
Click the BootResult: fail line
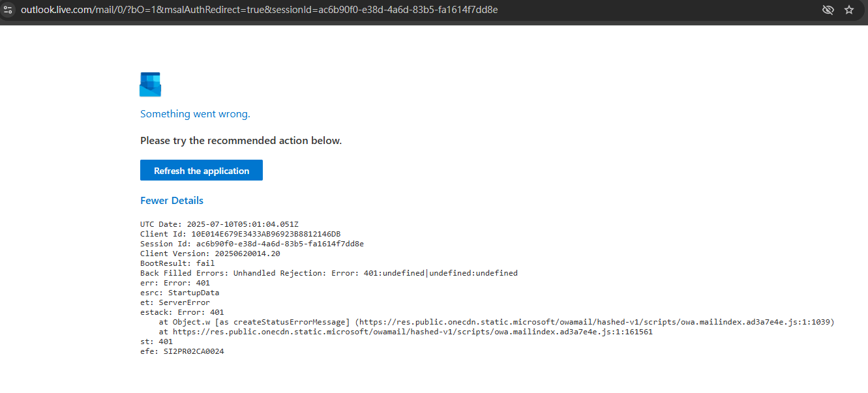coord(177,263)
